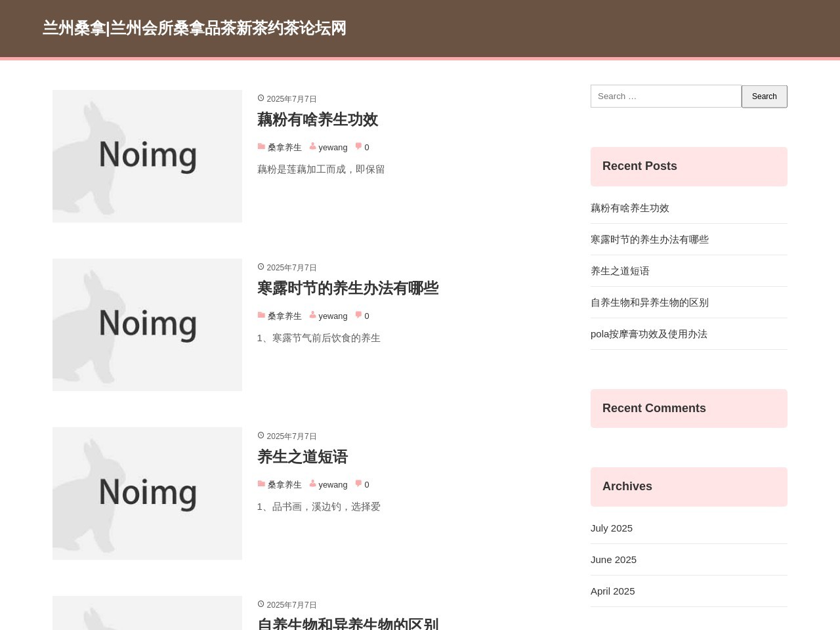This screenshot has height=630, width=840.
Task: Focus the Search input field
Action: pos(665,96)
